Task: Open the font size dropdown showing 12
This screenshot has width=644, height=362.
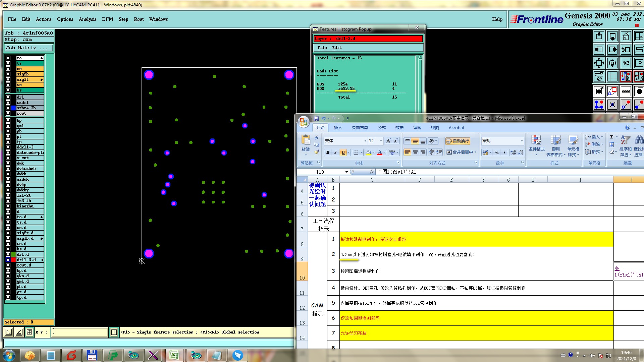Action: coord(381,141)
